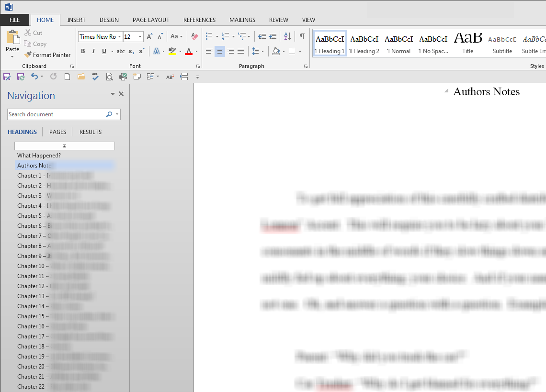Apply the Heading 2 style

(x=364, y=44)
